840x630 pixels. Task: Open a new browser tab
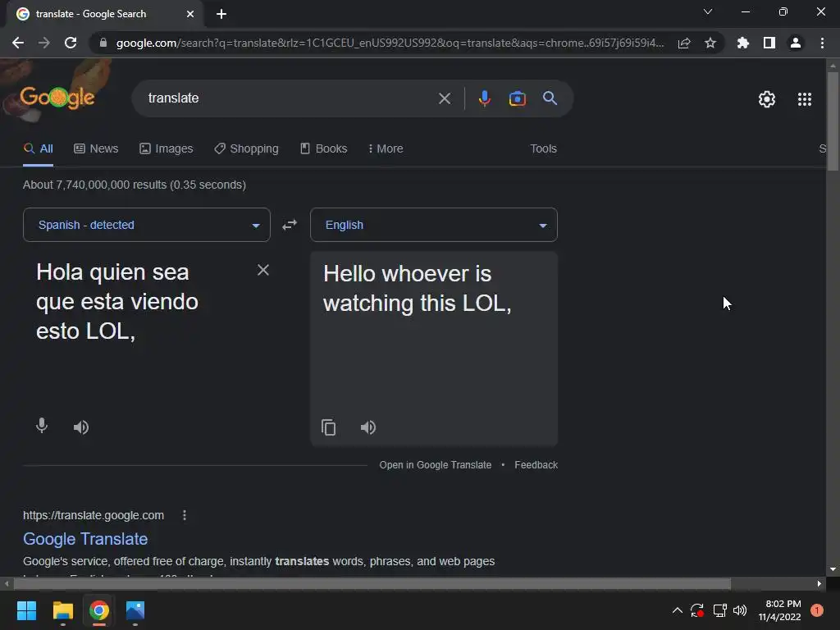click(x=221, y=14)
